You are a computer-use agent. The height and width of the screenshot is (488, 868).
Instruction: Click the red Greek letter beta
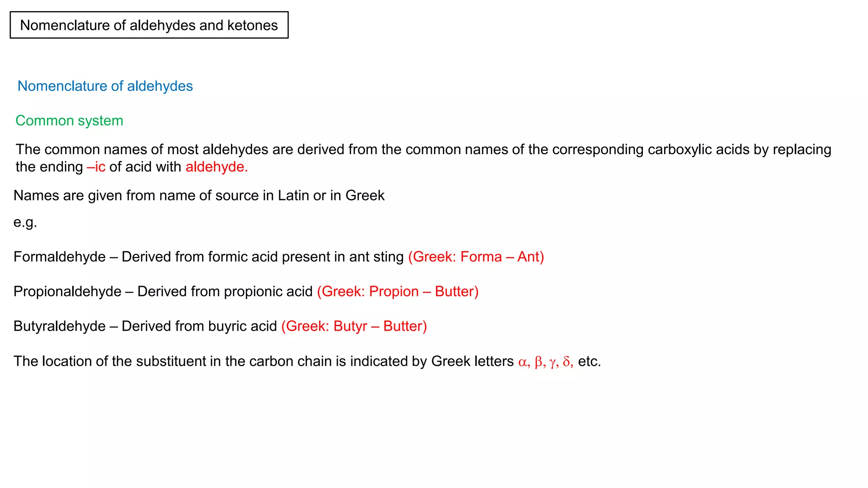pyautogui.click(x=539, y=362)
